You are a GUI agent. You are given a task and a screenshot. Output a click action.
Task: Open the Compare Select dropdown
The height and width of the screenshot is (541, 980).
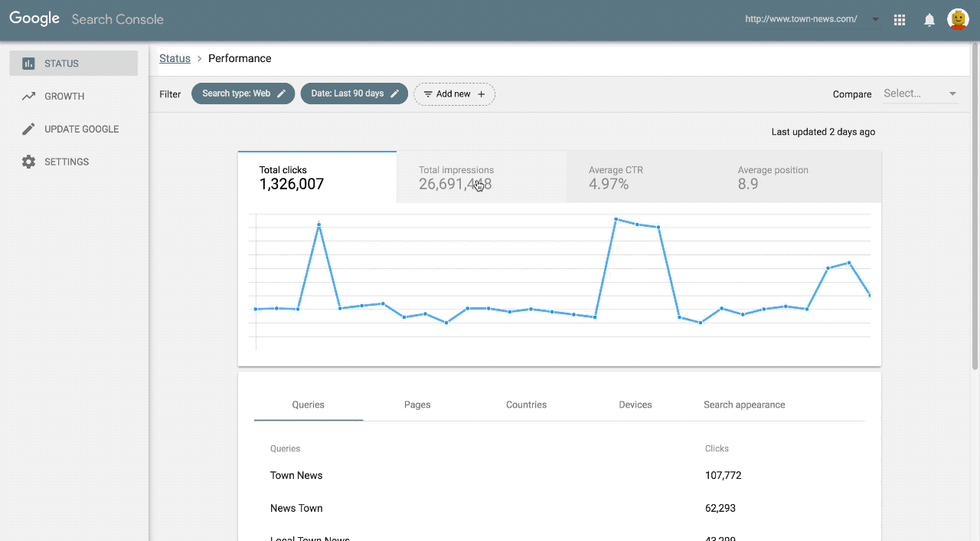pyautogui.click(x=920, y=93)
